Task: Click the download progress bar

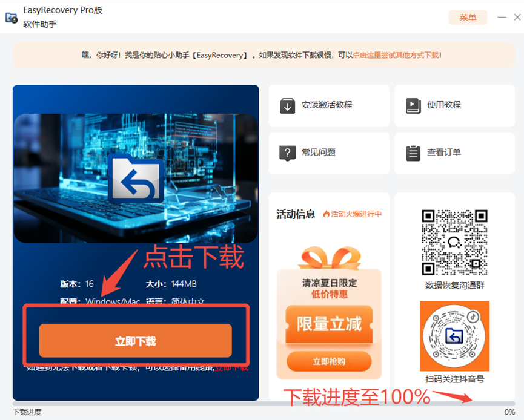Action: point(264,403)
